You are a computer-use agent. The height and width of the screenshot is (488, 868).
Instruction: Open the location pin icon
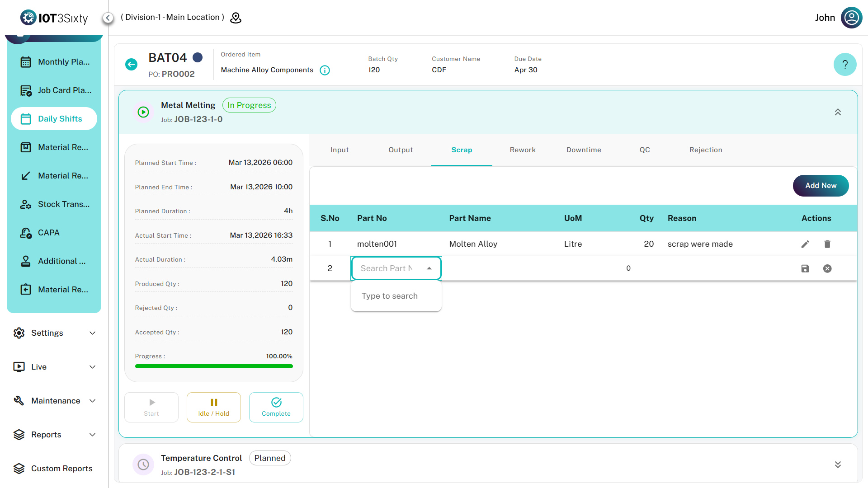coord(236,18)
